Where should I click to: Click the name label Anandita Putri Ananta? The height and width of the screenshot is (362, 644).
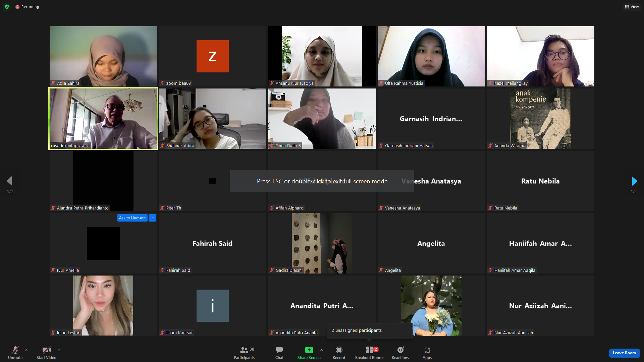point(297,333)
